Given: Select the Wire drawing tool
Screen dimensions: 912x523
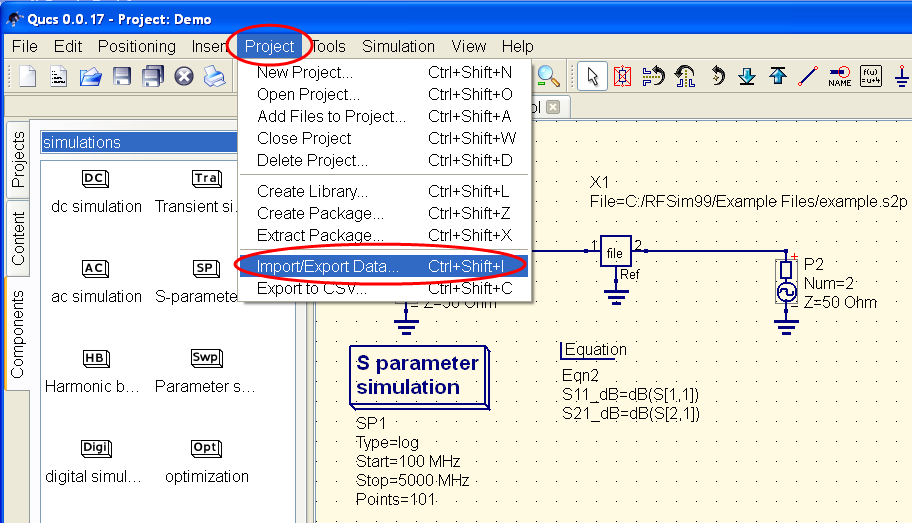Looking at the screenshot, I should click(809, 76).
